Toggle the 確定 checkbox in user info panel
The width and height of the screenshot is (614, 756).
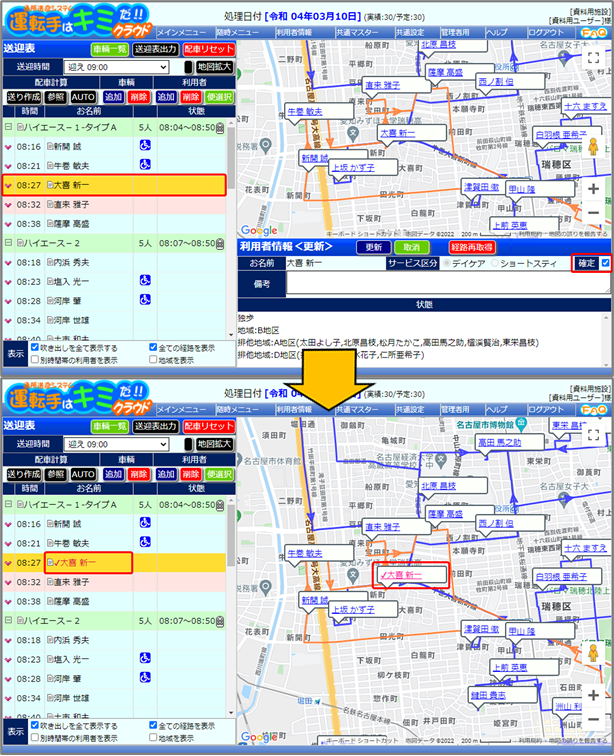click(x=605, y=263)
